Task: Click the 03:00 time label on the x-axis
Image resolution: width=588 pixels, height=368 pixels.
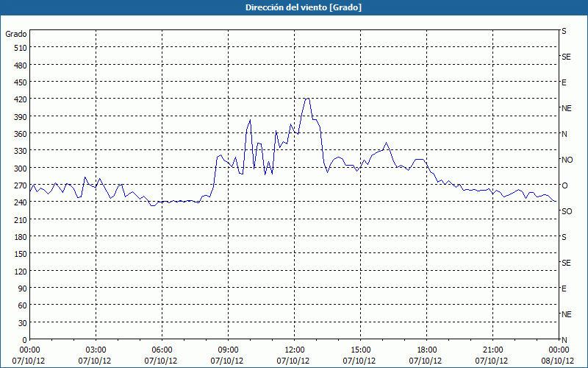Action: (96, 350)
